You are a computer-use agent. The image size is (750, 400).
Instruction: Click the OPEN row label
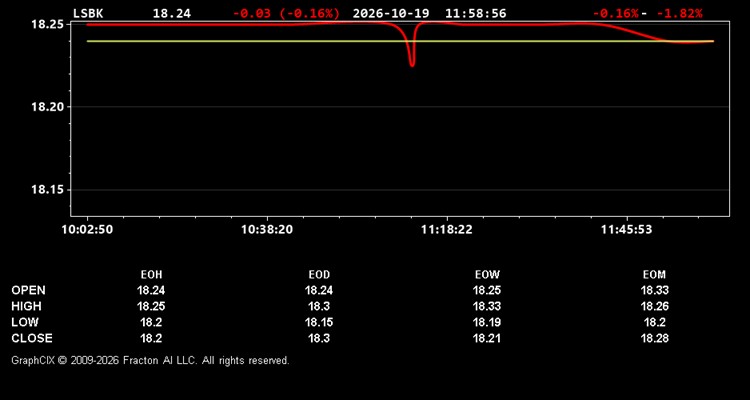(29, 290)
